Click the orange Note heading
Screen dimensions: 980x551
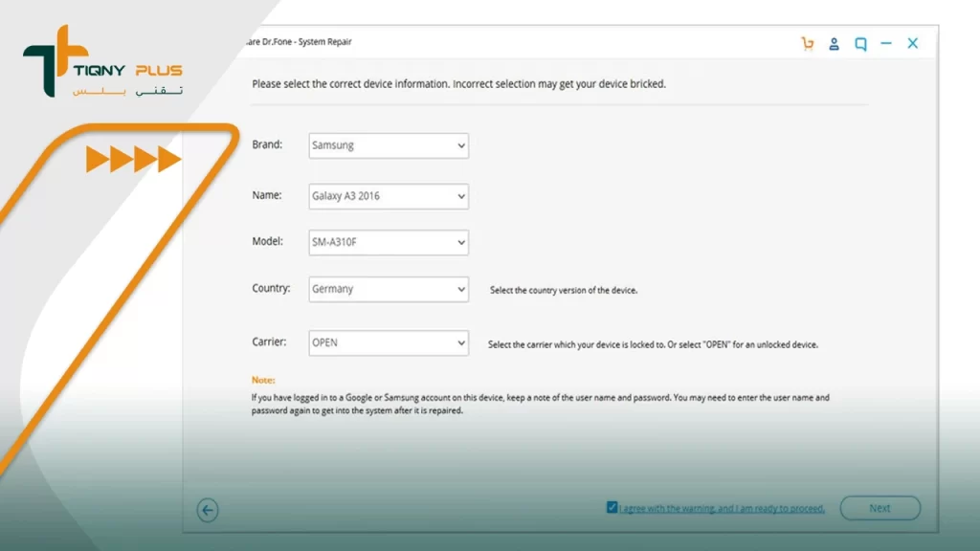(x=263, y=380)
